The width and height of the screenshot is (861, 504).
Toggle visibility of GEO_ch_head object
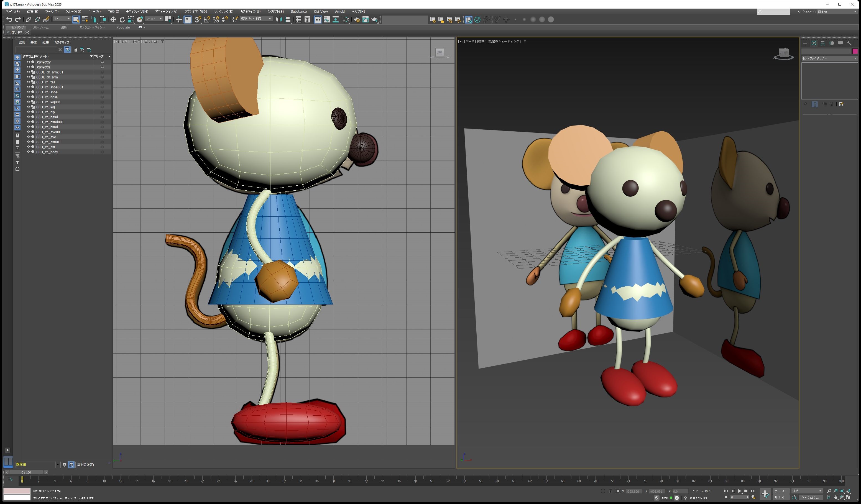[x=28, y=117]
